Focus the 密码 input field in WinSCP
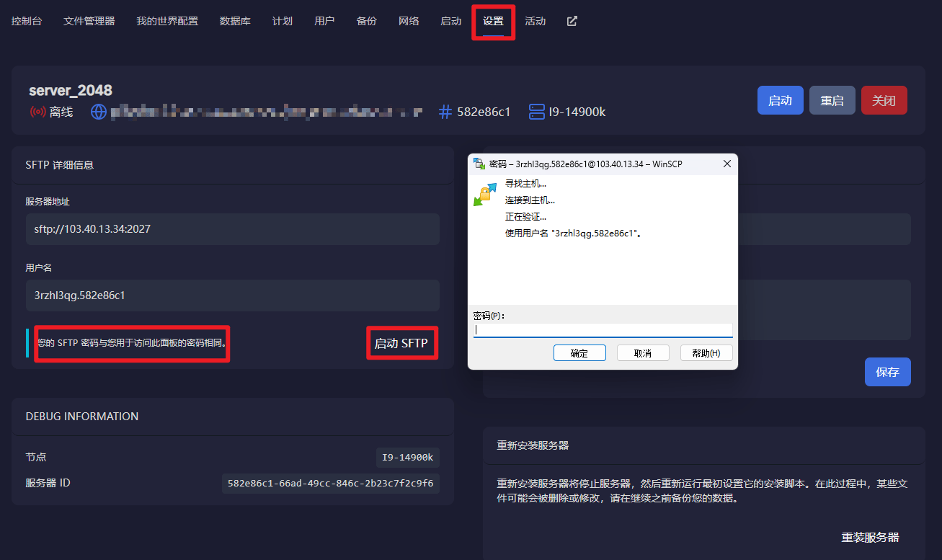Screen dimensions: 942x560 [x=603, y=330]
